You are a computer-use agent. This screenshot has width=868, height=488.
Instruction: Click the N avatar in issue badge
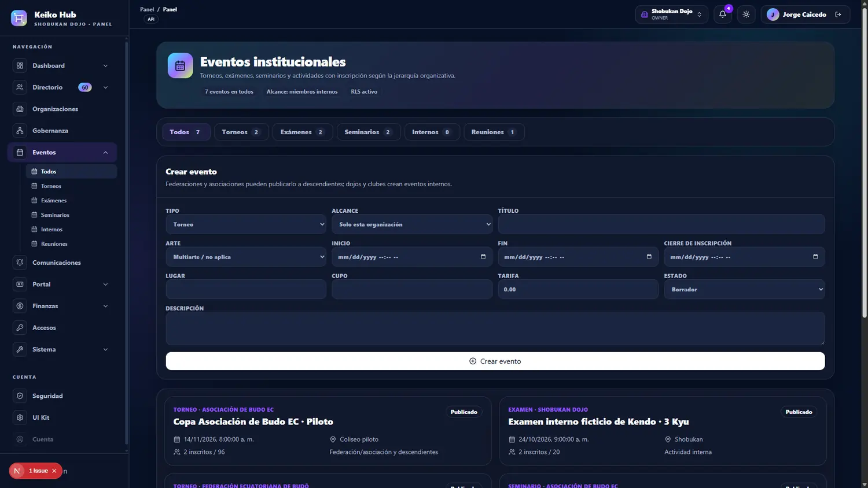coord(17,471)
